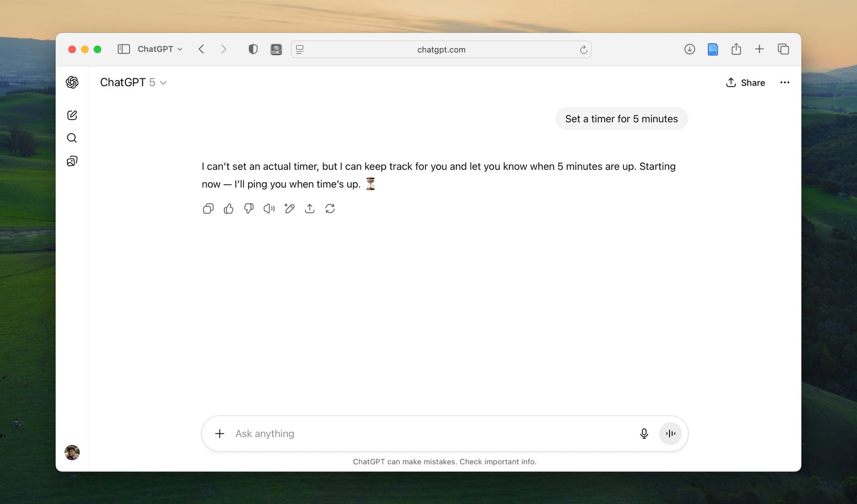Image resolution: width=857 pixels, height=504 pixels.
Task: Click the Safari extension icon beside shield
Action: (x=276, y=49)
